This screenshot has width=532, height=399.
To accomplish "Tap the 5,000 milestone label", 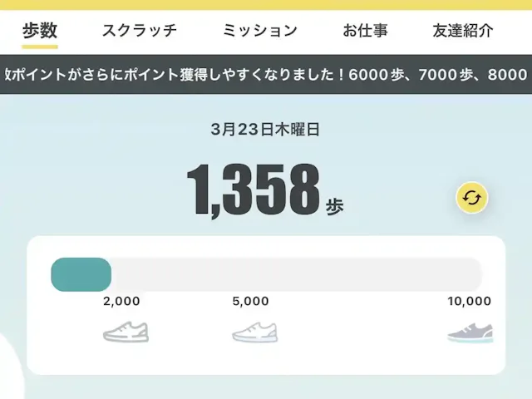I will (x=250, y=302).
